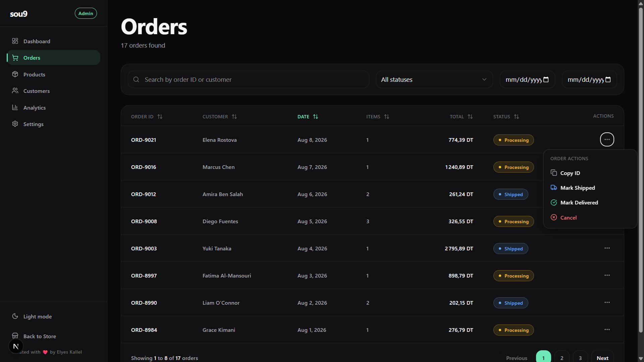The height and width of the screenshot is (362, 644).
Task: Open Analytics from the sidebar
Action: click(53, 108)
